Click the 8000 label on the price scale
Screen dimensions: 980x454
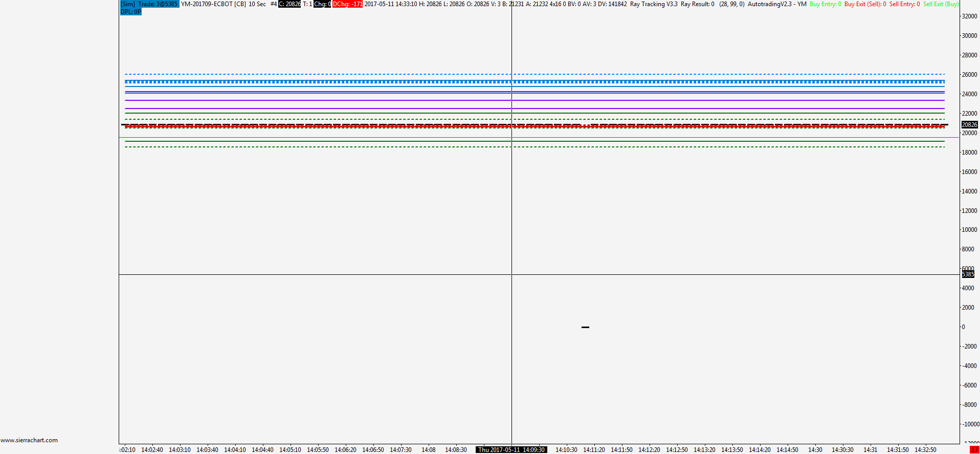pos(968,249)
